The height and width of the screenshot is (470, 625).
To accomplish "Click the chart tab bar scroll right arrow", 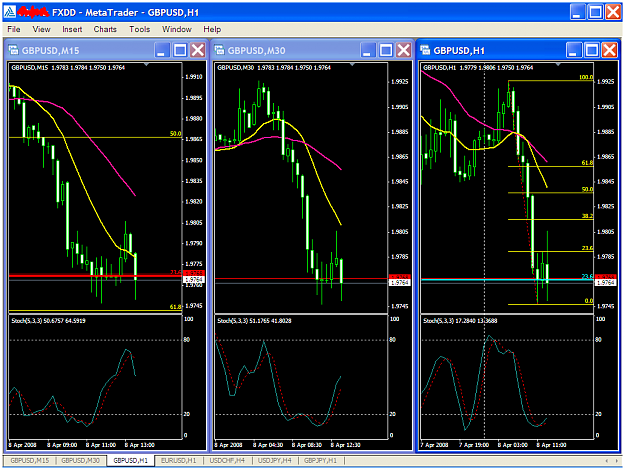I will coord(616,461).
